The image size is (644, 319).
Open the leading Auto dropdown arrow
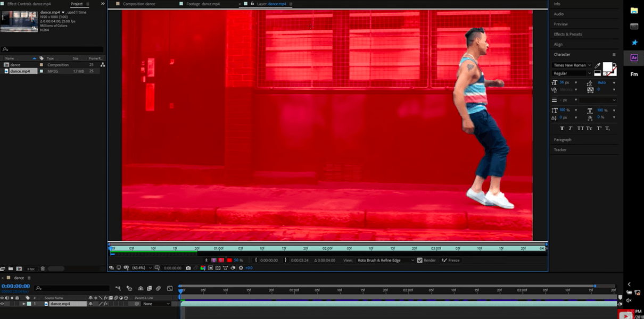pyautogui.click(x=614, y=83)
